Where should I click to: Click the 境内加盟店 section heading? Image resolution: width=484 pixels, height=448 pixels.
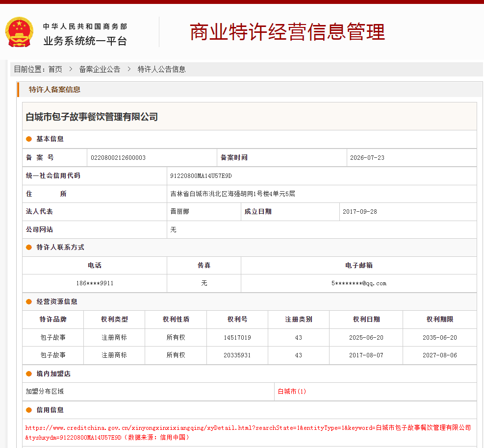click(53, 373)
